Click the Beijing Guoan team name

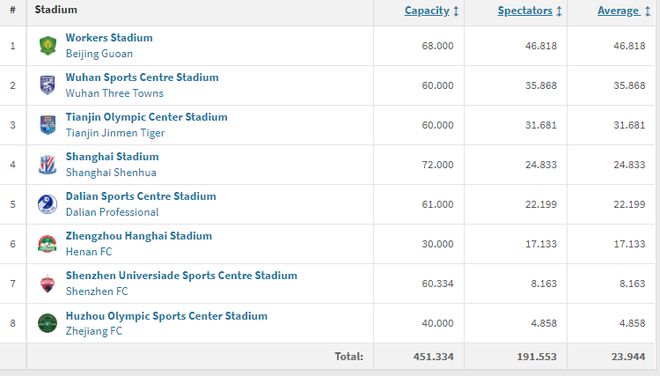coord(99,53)
